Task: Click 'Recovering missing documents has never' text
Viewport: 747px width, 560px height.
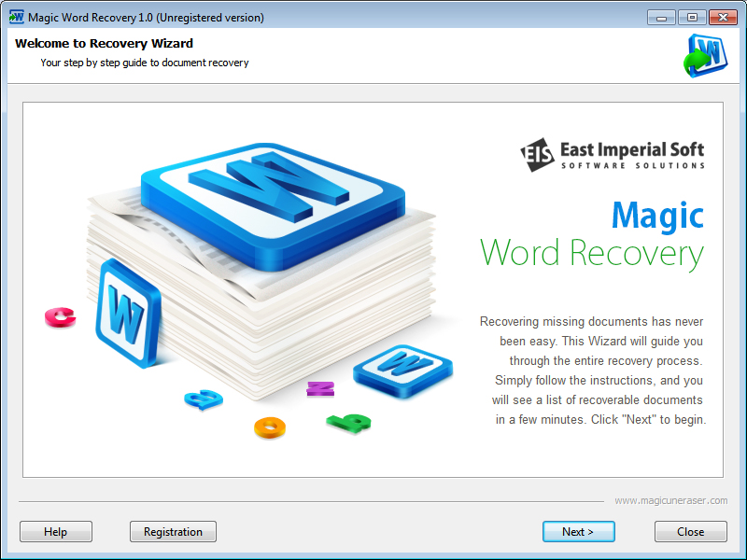Action: pos(591,321)
